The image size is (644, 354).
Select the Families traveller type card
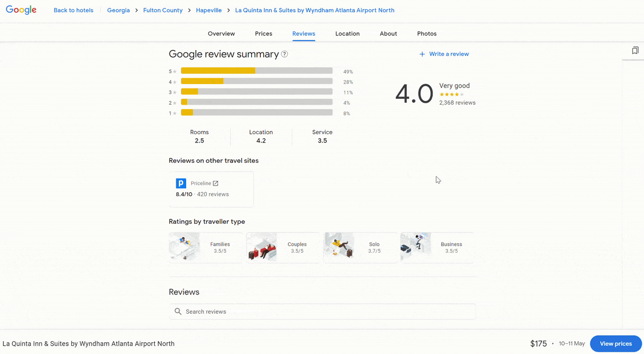tap(205, 248)
